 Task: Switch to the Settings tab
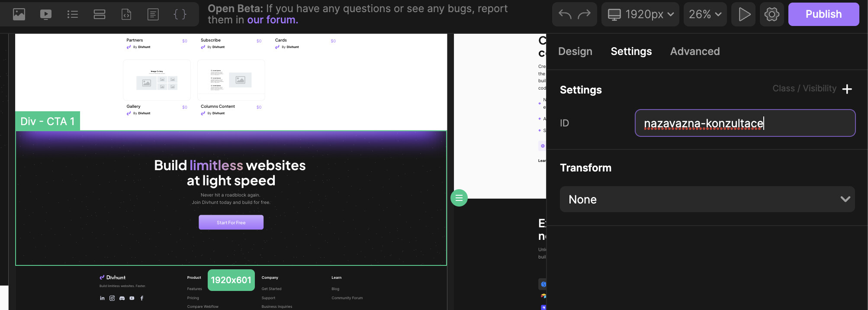tap(631, 52)
